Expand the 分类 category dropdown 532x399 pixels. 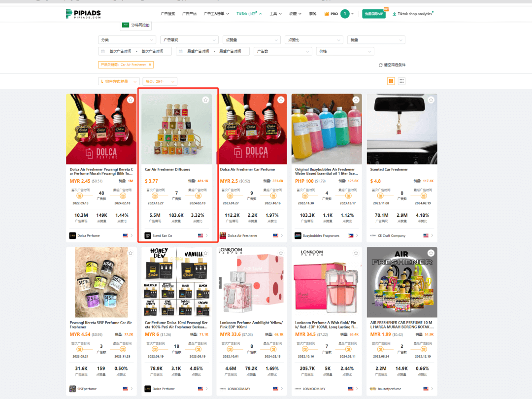coord(127,40)
